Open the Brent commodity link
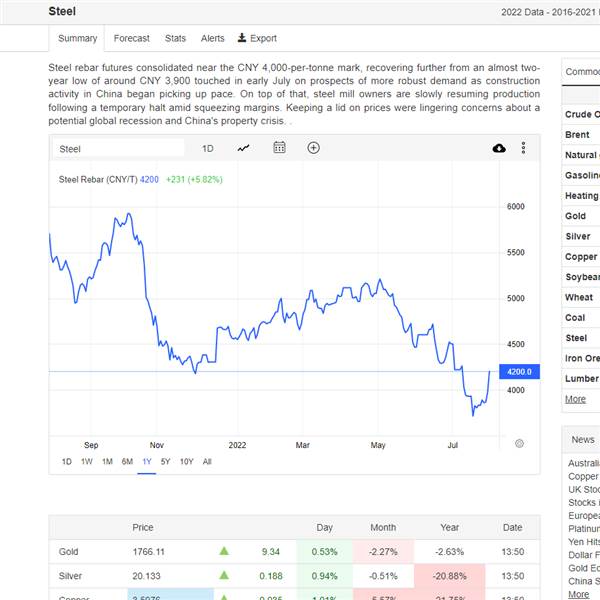The width and height of the screenshot is (600, 600). point(577,135)
